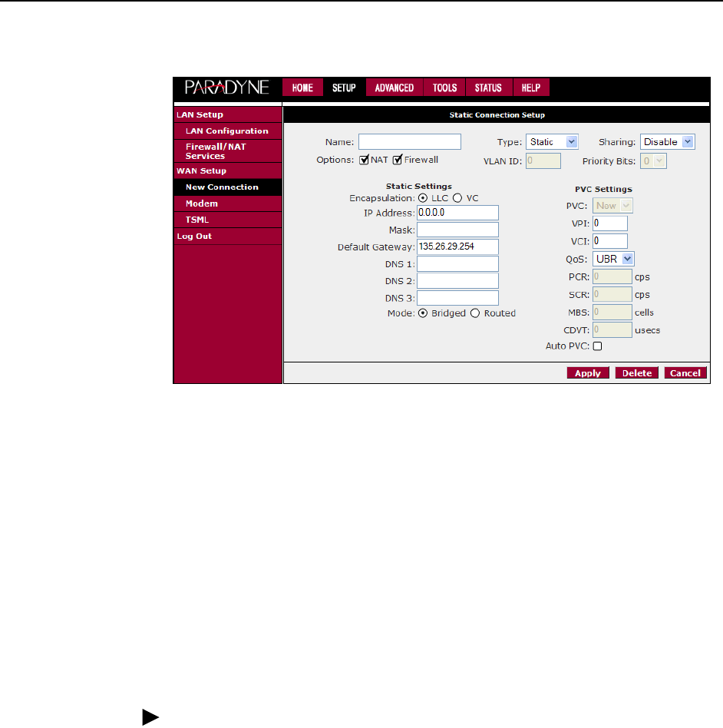Open LAN Configuration page
Image resolution: width=723 pixels, height=728 pixels.
click(228, 131)
